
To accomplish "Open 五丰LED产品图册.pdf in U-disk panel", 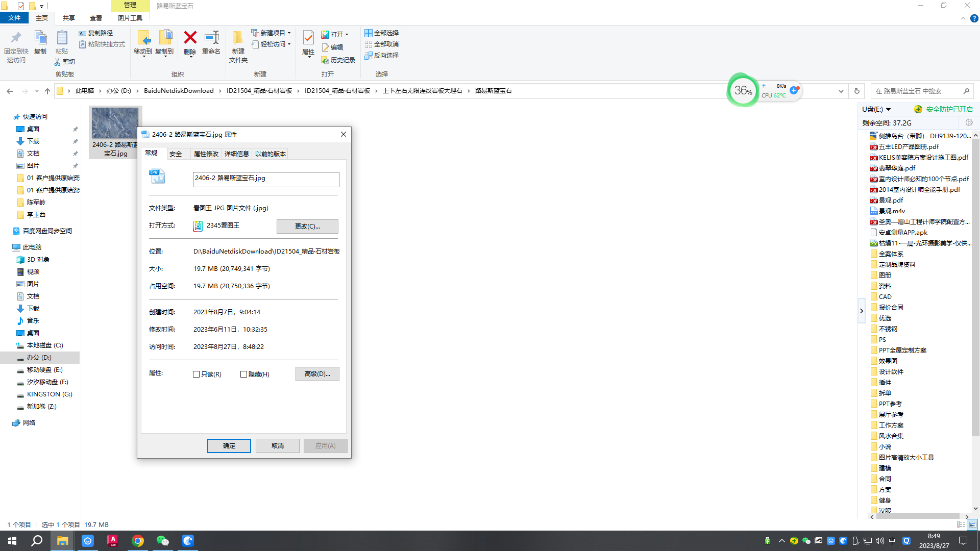I will (x=908, y=147).
